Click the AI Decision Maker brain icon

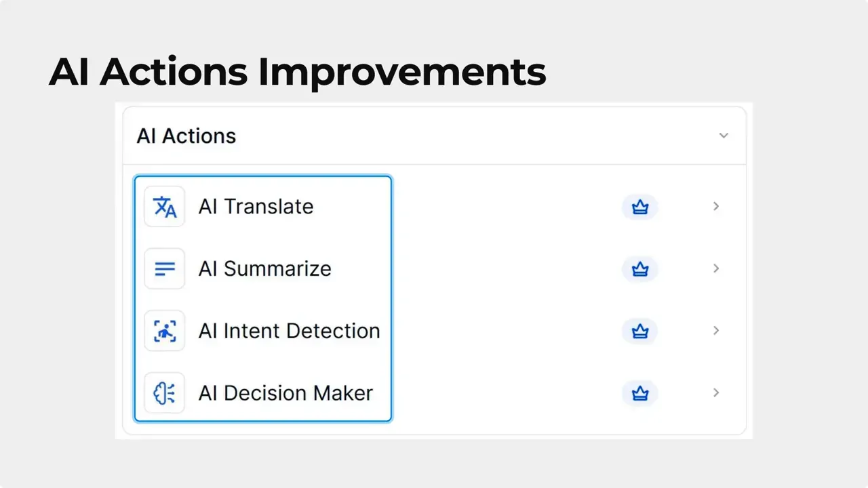tap(164, 393)
